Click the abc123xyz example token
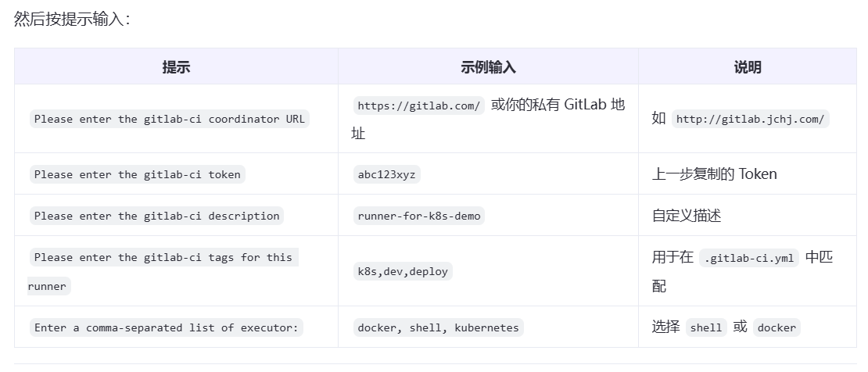The height and width of the screenshot is (372, 868). tap(386, 174)
